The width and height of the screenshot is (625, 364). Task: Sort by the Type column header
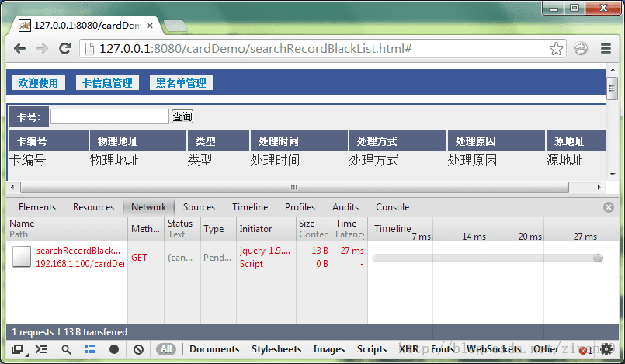(x=218, y=229)
